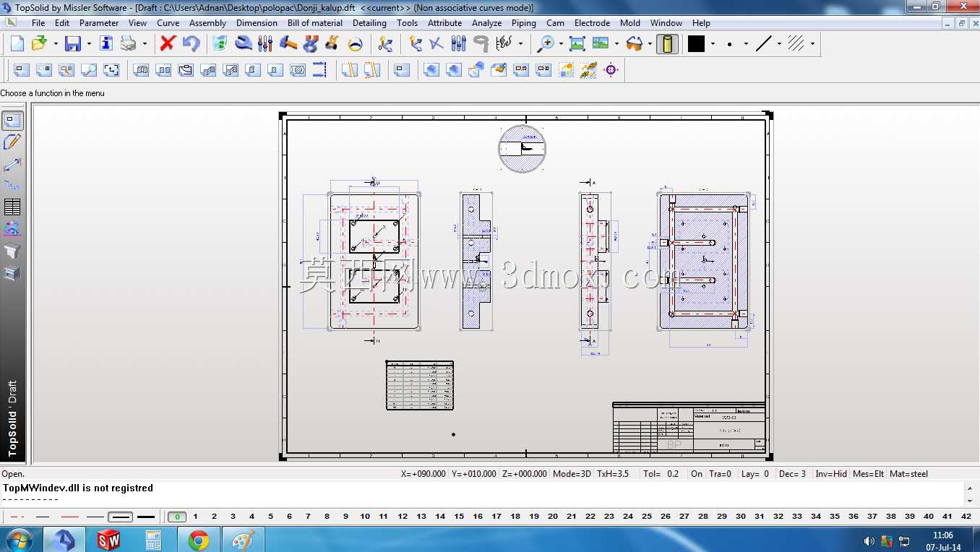Viewport: 980px width, 552px height.
Task: Open the color dropdown next to black swatch
Action: click(713, 44)
